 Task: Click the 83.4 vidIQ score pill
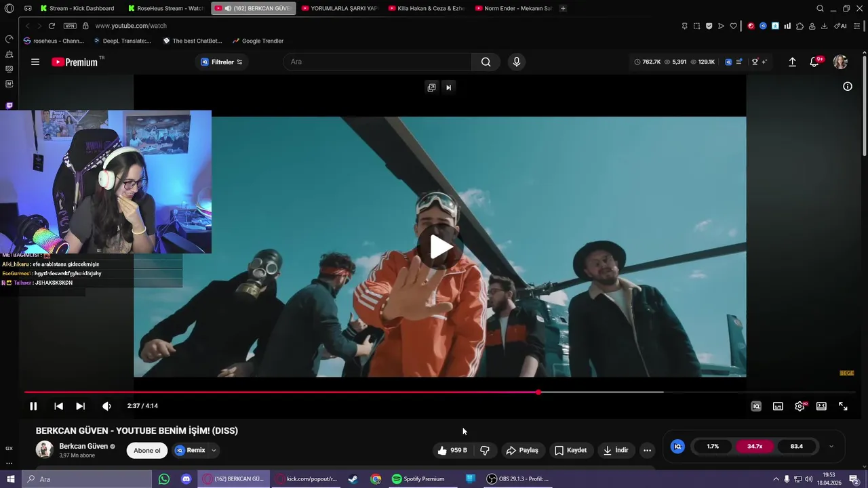[x=797, y=447]
